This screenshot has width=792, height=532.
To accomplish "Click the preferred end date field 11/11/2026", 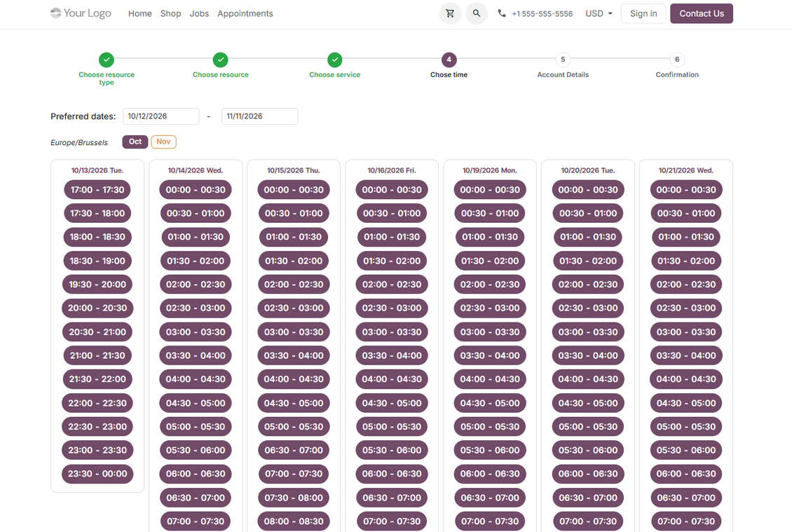I will 259,116.
